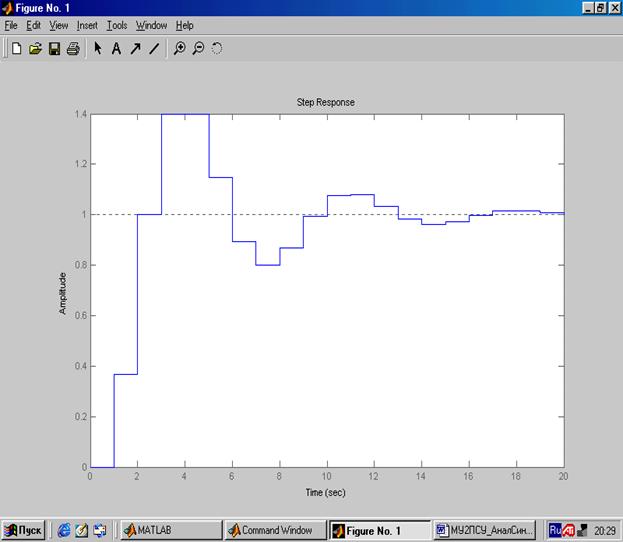623x542 pixels.
Task: Click the Open File folder icon
Action: (35, 48)
